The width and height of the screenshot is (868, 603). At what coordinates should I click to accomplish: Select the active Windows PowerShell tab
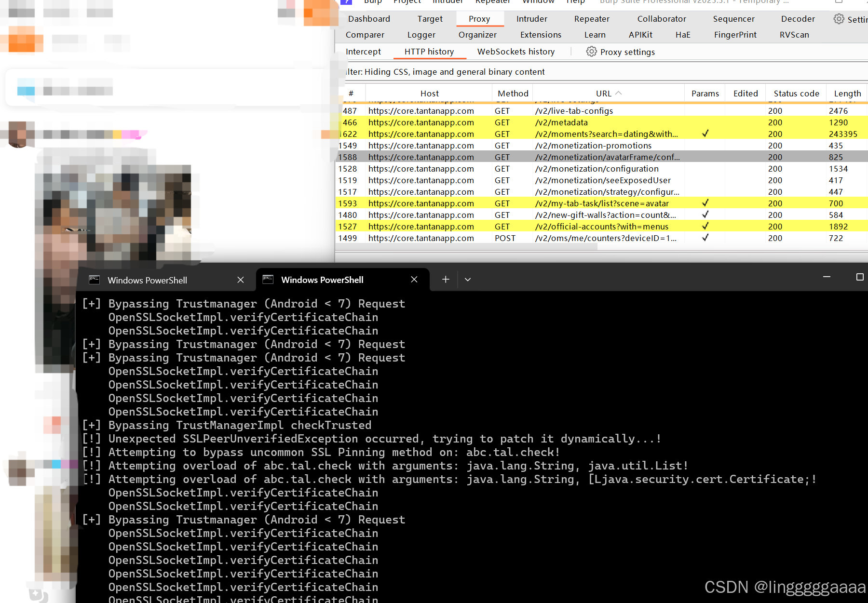[x=342, y=280]
